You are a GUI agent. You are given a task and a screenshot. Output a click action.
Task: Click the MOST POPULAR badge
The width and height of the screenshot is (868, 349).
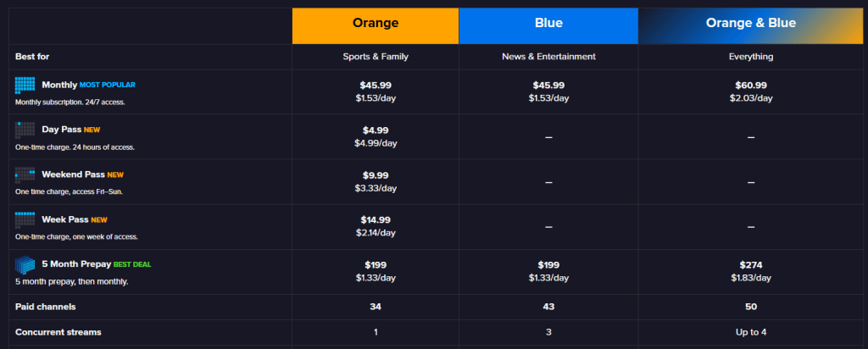(107, 86)
